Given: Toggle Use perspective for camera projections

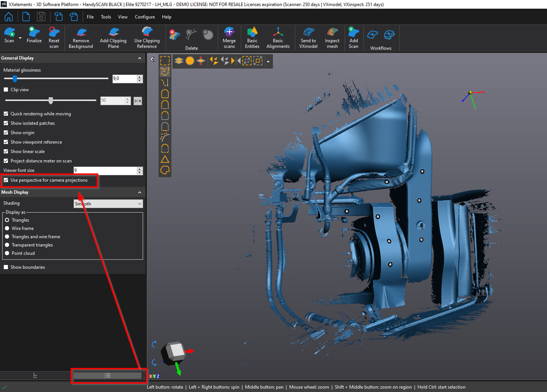Looking at the screenshot, I should point(6,180).
